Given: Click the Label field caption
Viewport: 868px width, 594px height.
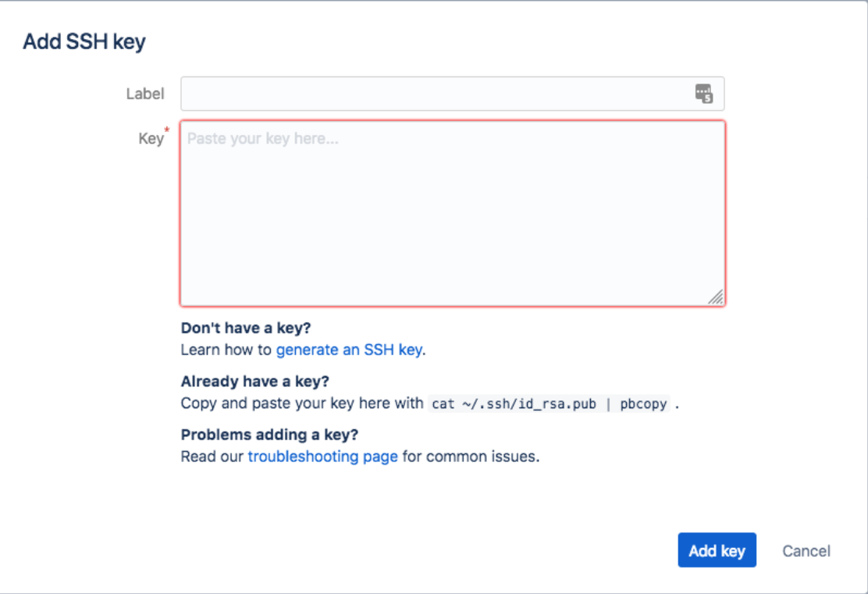Looking at the screenshot, I should [x=145, y=94].
